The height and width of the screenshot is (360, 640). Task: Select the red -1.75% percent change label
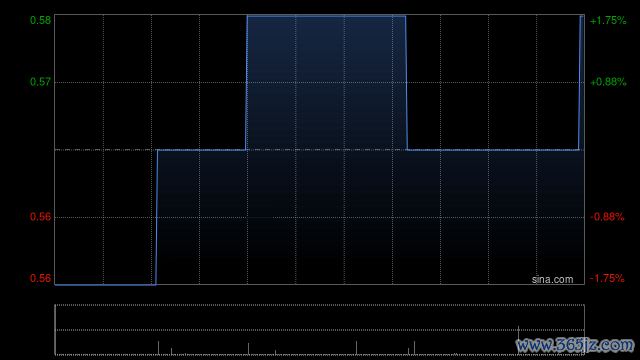607,278
